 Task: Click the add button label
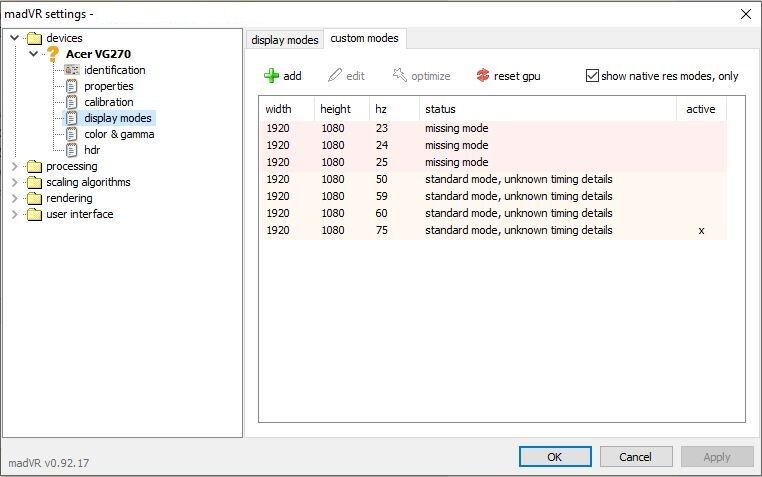pos(292,76)
